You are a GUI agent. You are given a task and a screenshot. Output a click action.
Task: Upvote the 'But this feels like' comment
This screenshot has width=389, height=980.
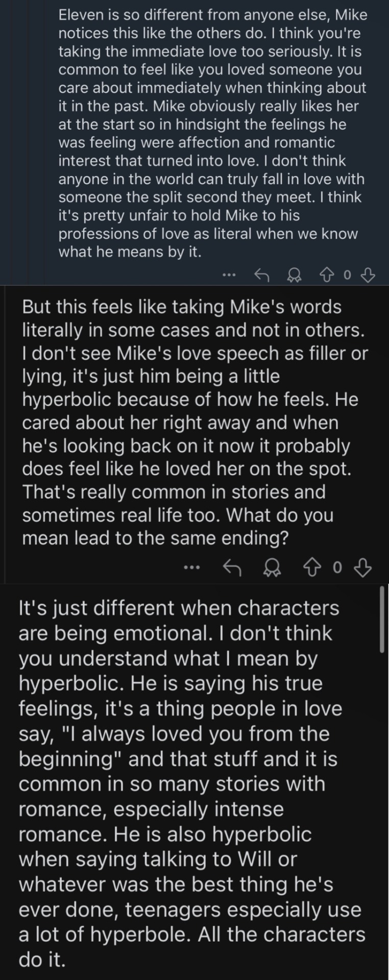coord(310,567)
